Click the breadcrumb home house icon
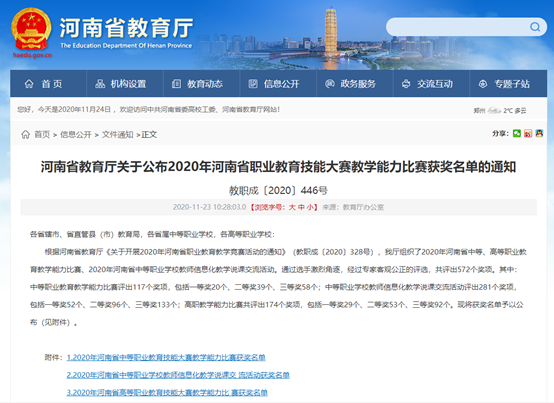Viewport: 554px width, 403px height. (x=25, y=134)
